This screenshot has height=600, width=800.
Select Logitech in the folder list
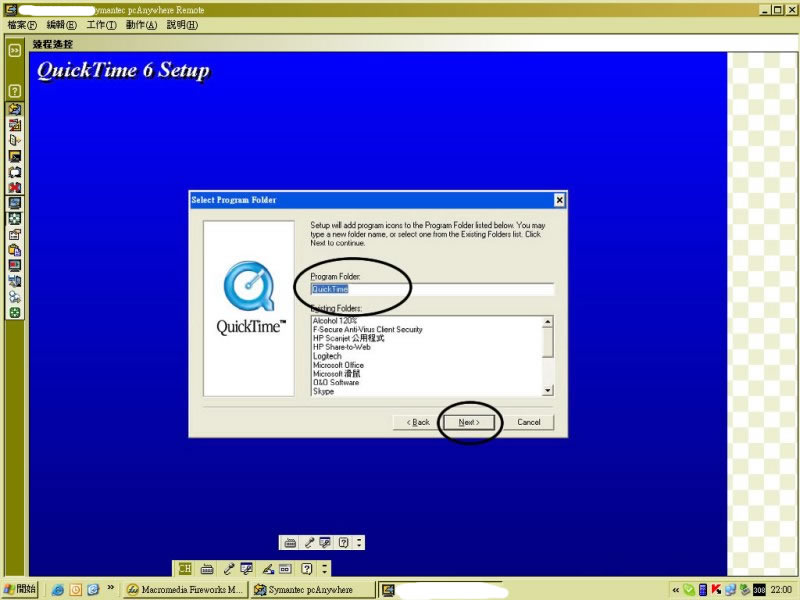tap(327, 356)
